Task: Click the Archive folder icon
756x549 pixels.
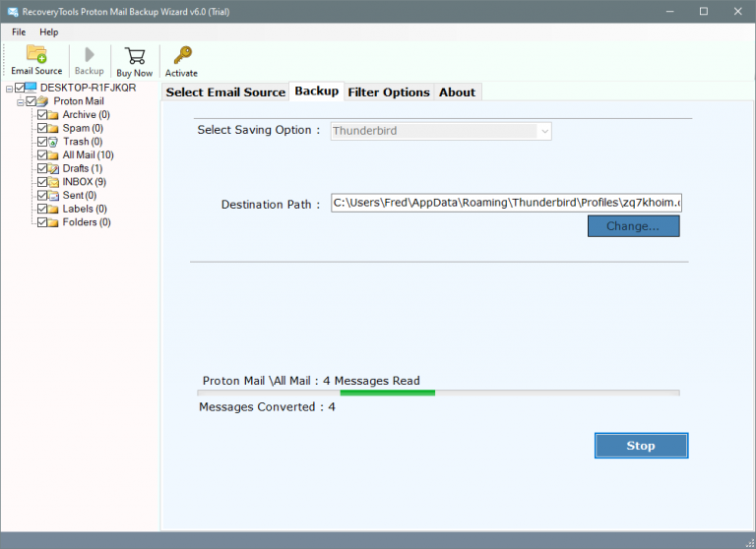Action: pos(53,115)
